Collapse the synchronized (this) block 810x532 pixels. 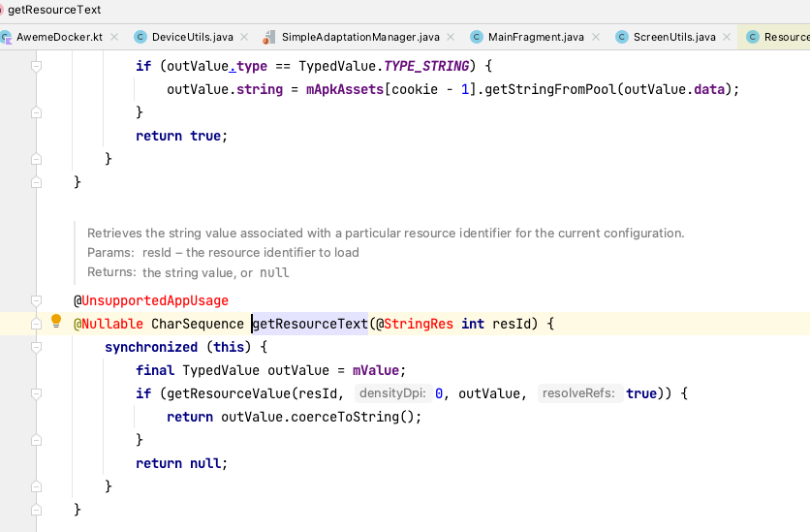click(36, 346)
